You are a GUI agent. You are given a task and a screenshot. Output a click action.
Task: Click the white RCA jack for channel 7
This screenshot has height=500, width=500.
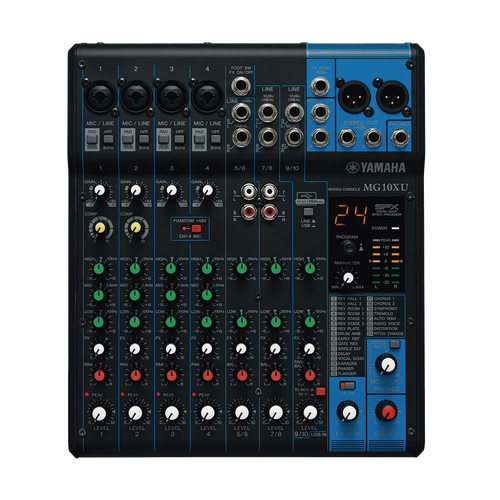click(x=269, y=191)
